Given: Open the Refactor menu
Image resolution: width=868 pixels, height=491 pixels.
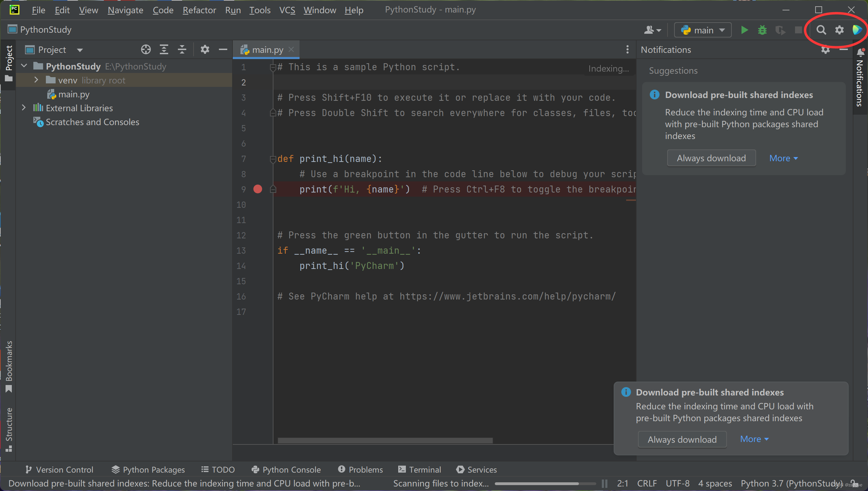Looking at the screenshot, I should click(x=199, y=10).
